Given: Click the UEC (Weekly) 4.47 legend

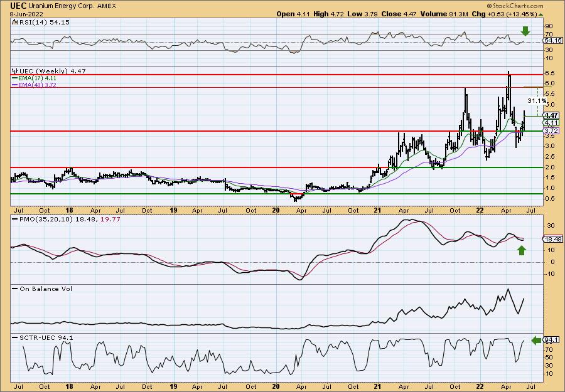Looking at the screenshot, I should [x=53, y=71].
